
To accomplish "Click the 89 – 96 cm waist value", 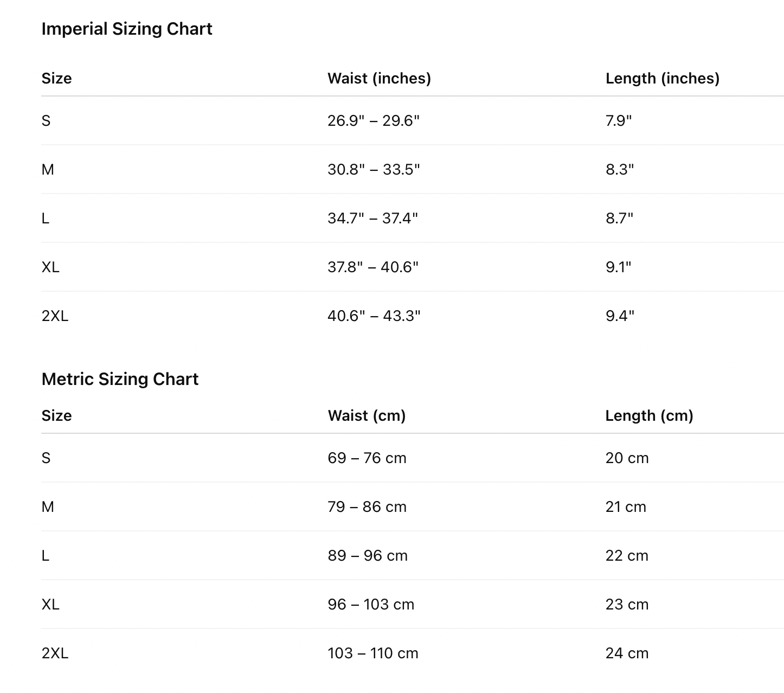I will point(368,555).
